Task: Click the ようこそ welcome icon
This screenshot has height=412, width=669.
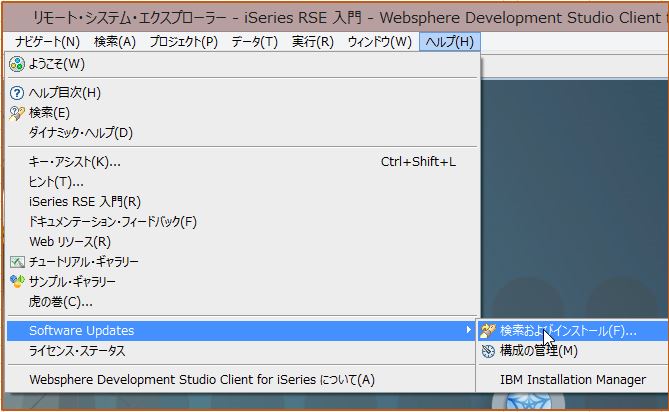Action: coord(17,65)
